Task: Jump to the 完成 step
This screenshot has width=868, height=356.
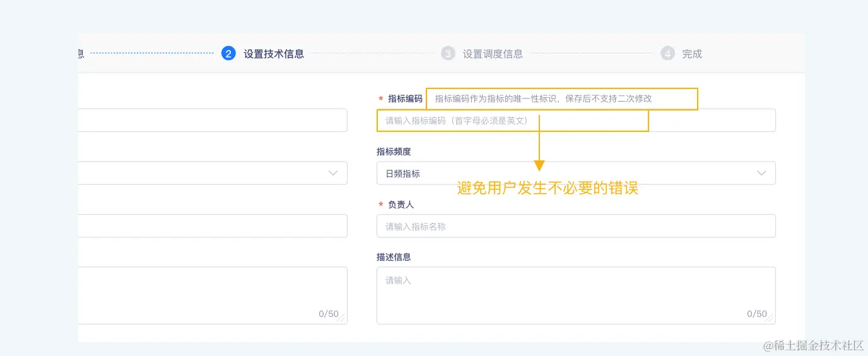Action: (x=692, y=54)
